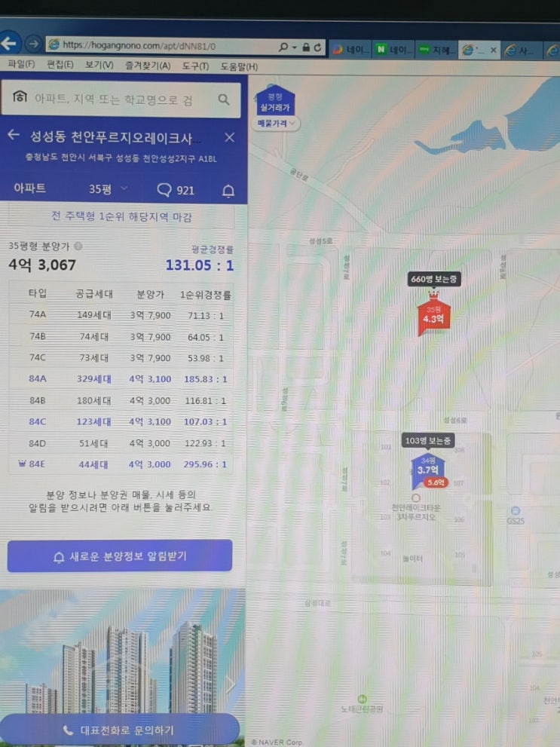Screen dimensions: 560x747
Task: Open the 매물가격 dropdown on map
Action: [276, 124]
